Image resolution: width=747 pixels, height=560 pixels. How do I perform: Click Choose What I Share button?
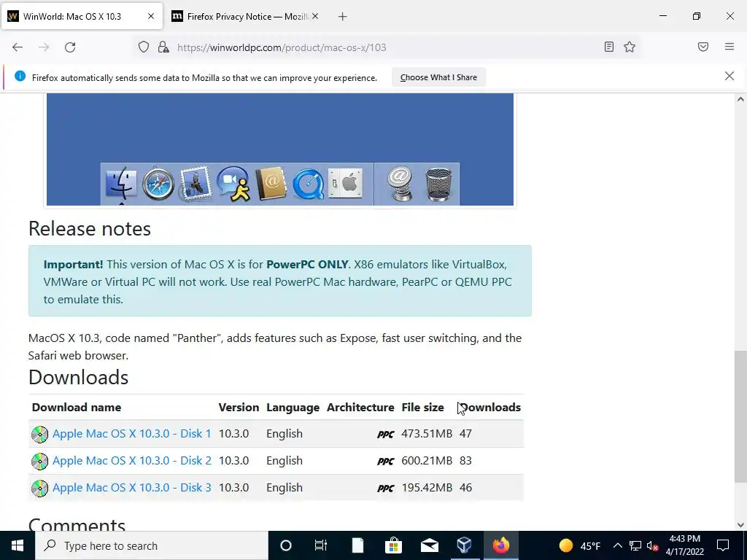(438, 77)
